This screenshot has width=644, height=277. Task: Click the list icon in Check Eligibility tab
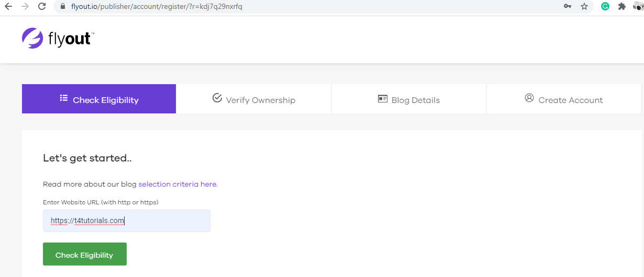[x=64, y=98]
